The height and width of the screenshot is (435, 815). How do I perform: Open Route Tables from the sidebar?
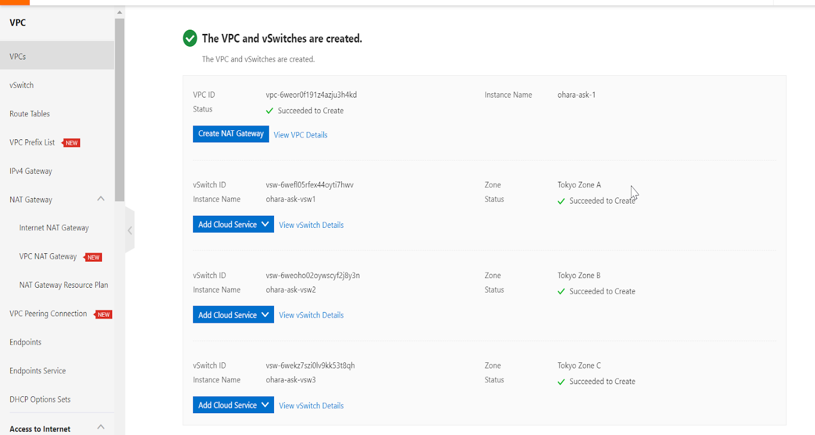click(30, 114)
